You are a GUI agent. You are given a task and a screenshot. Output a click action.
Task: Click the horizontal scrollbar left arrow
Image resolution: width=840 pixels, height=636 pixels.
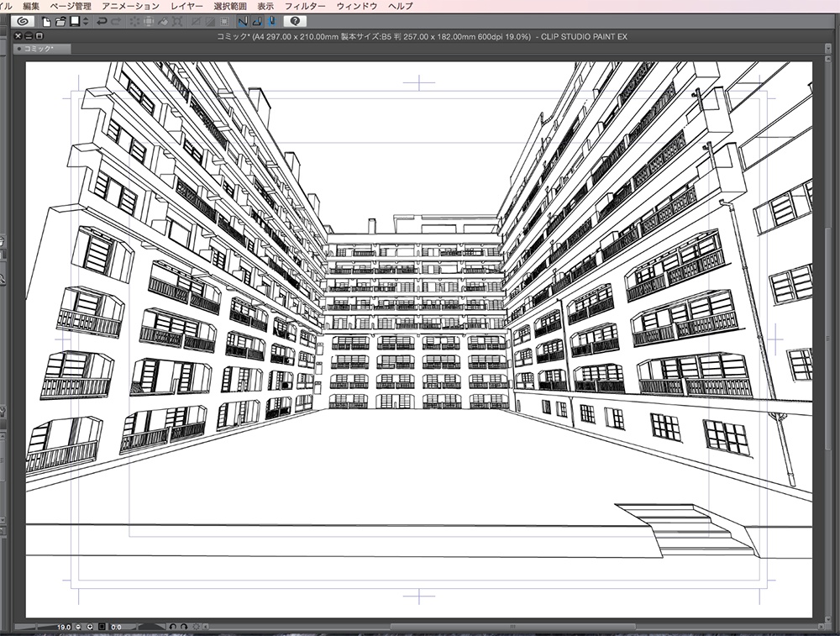pyautogui.click(x=206, y=627)
